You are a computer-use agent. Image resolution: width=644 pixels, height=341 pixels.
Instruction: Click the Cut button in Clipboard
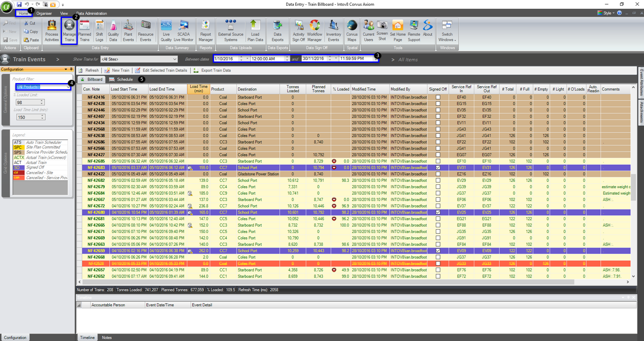coord(29,23)
